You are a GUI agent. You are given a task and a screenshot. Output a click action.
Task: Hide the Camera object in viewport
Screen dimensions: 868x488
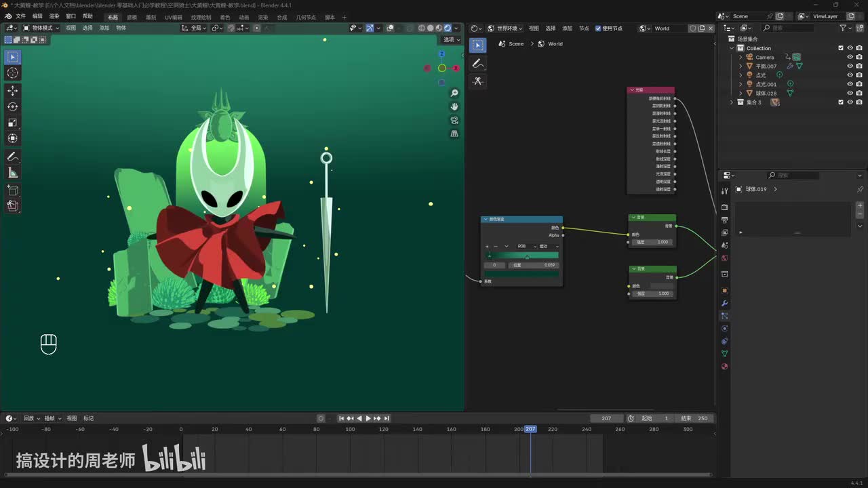[850, 58]
